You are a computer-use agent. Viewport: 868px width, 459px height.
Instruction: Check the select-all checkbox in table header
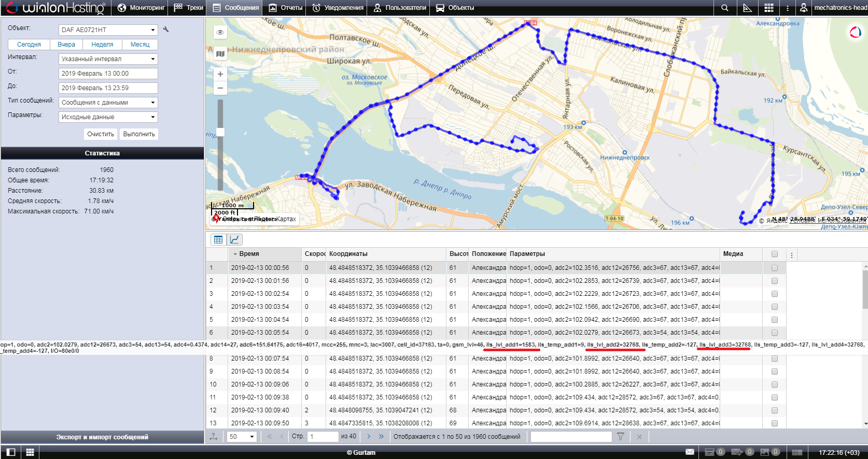pyautogui.click(x=775, y=254)
